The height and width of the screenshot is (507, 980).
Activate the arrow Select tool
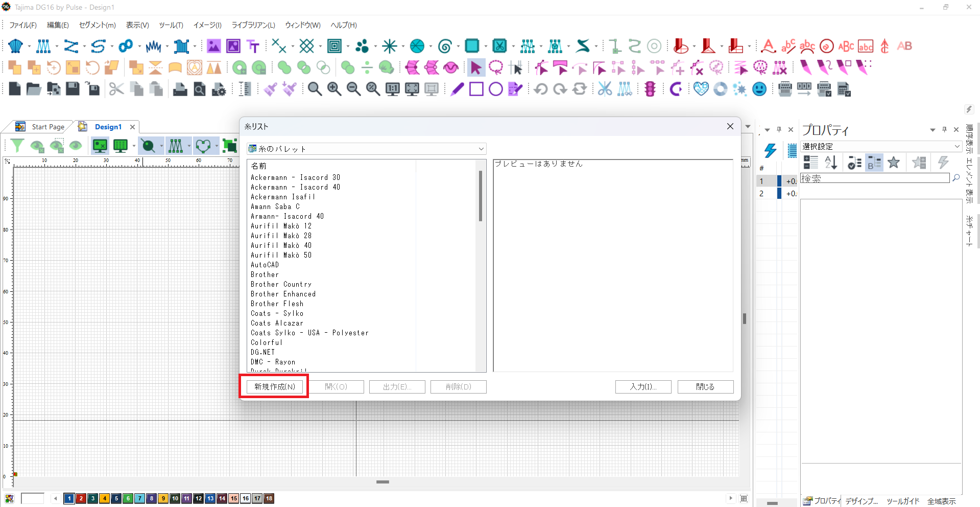pyautogui.click(x=476, y=67)
